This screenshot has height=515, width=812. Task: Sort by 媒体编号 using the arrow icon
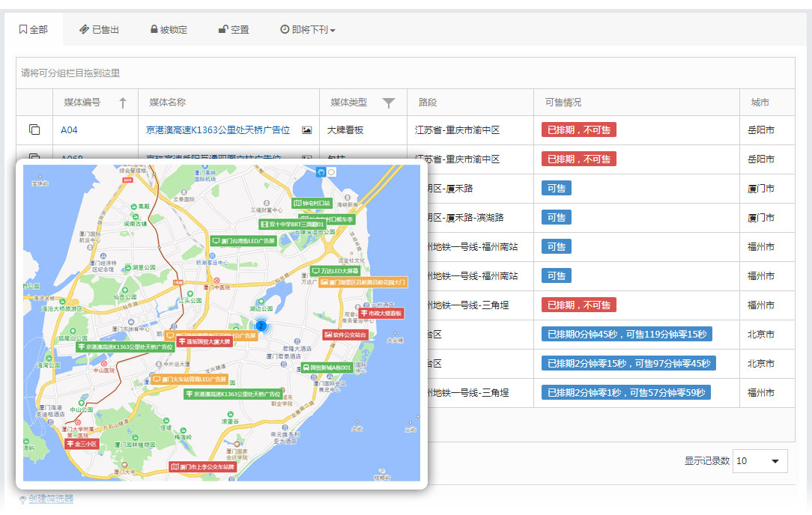click(x=123, y=103)
